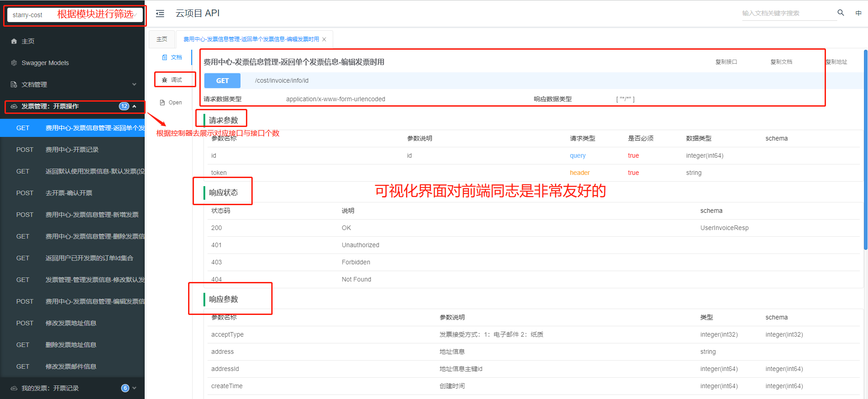Select the 200 status code row
This screenshot has height=399, width=868.
pyautogui.click(x=533, y=228)
